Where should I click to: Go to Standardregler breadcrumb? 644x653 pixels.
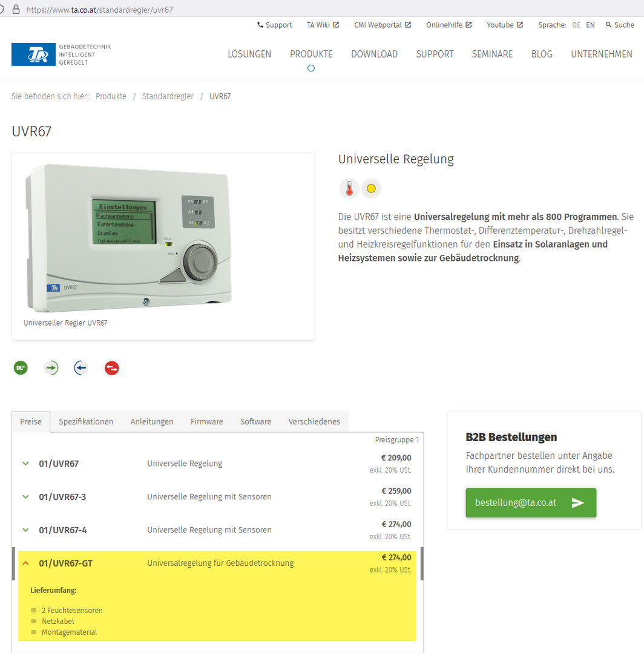click(168, 96)
